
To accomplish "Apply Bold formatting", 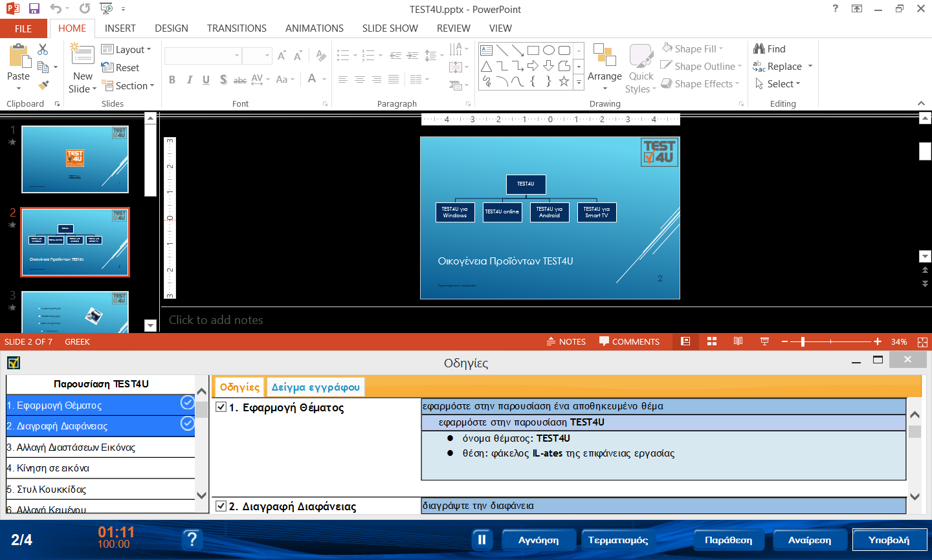I will (172, 80).
